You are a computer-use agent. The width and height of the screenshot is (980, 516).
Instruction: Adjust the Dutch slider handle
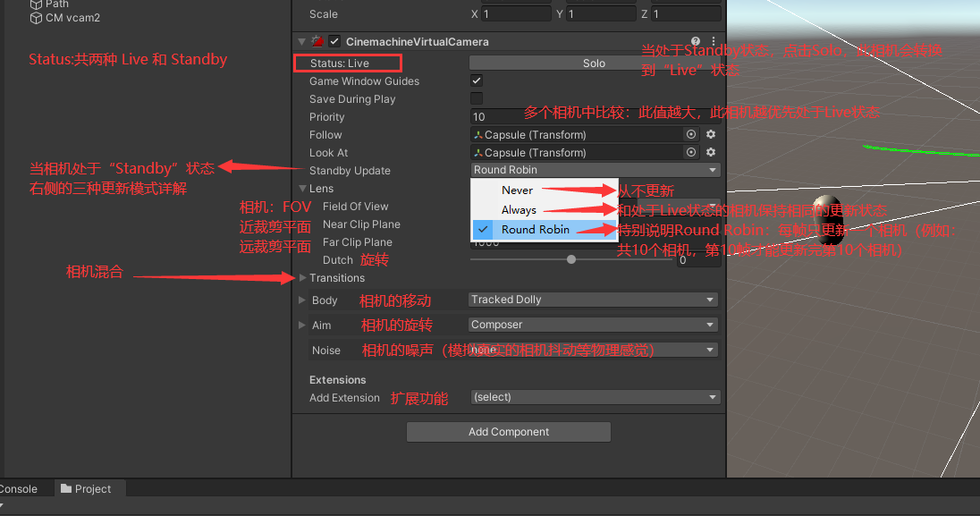pos(571,259)
